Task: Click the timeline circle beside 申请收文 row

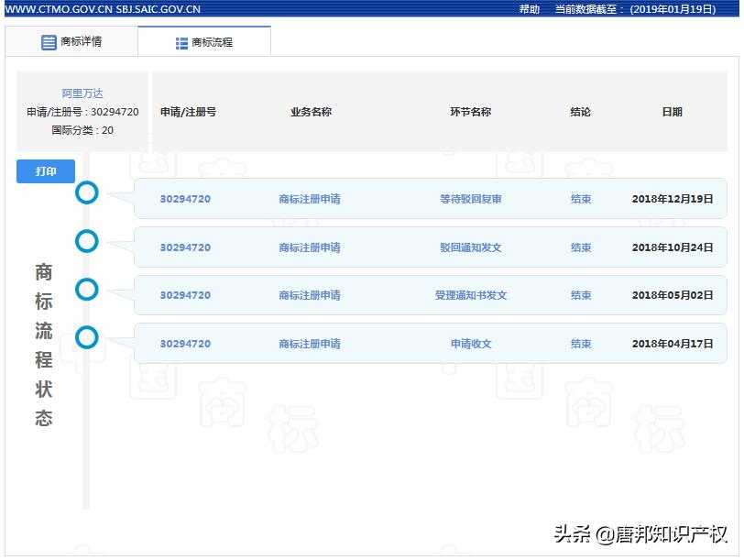Action: tap(86, 337)
